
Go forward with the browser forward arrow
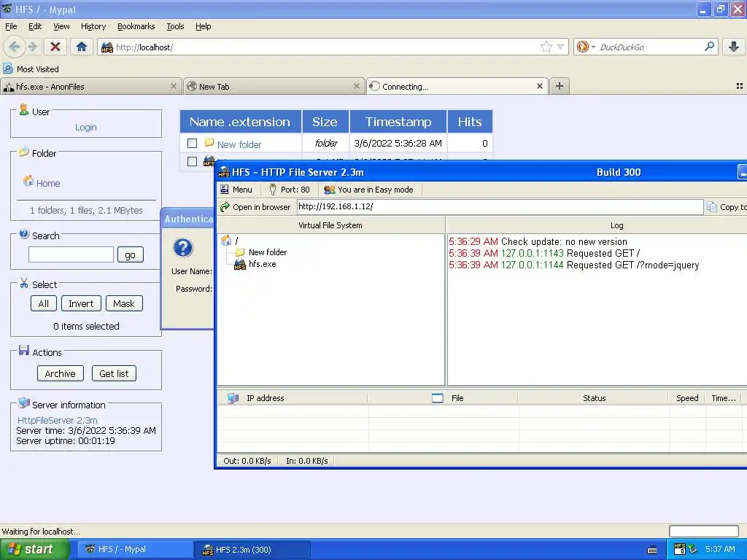click(32, 47)
